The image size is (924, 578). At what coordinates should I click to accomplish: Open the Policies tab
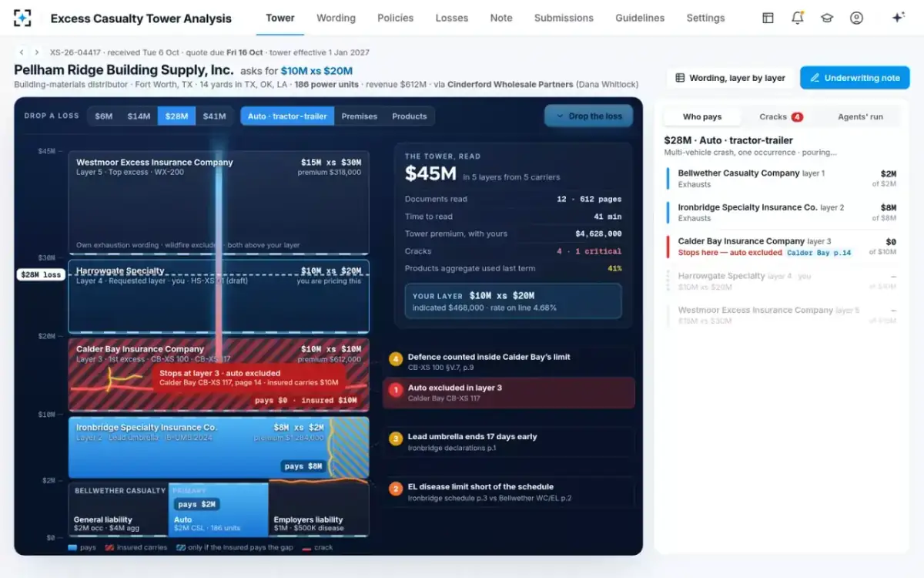[x=396, y=18]
